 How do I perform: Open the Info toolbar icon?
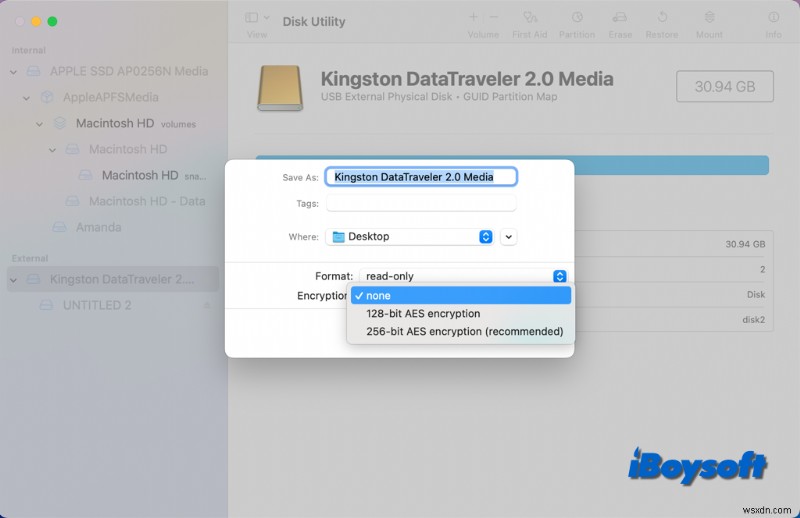773,17
